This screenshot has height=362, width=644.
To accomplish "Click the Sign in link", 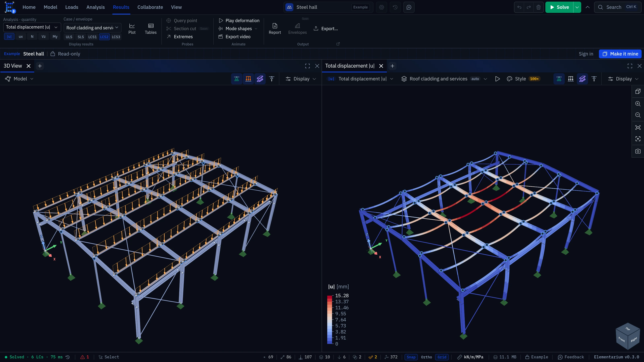I will (586, 54).
